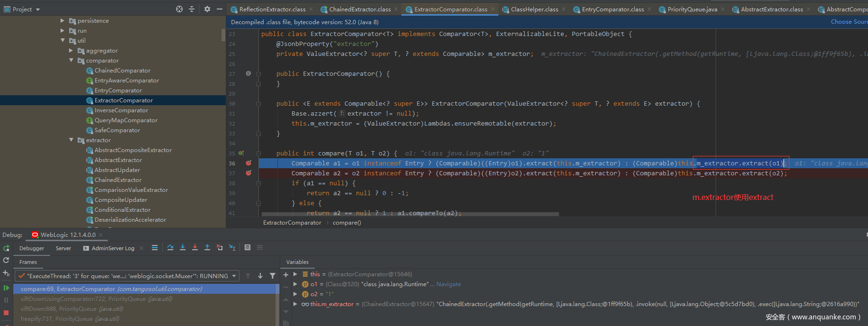Toggle breakpoint on line 37
This screenshot has height=326, width=868.
pos(248,173)
